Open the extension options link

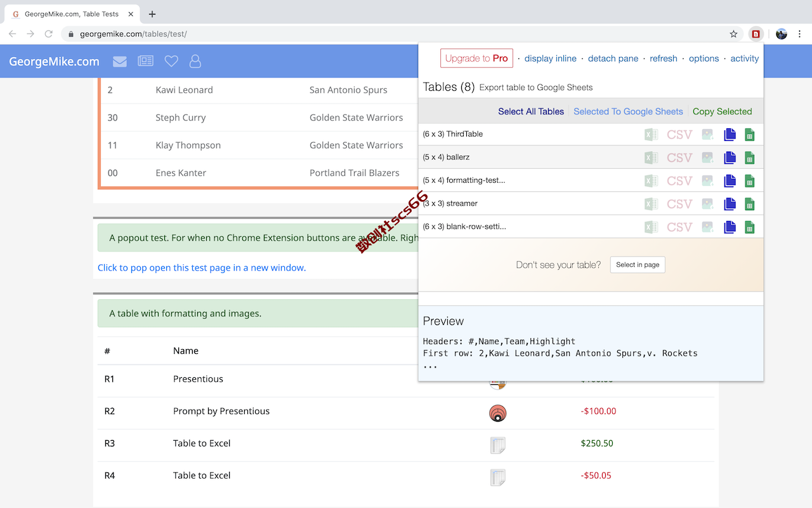[704, 58]
